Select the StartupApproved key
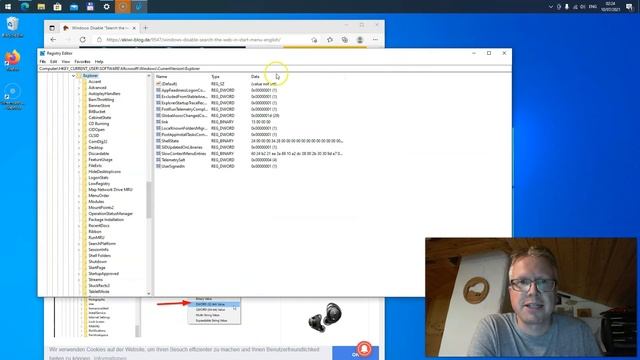Screen dimensions: 640x360 tap(103, 273)
